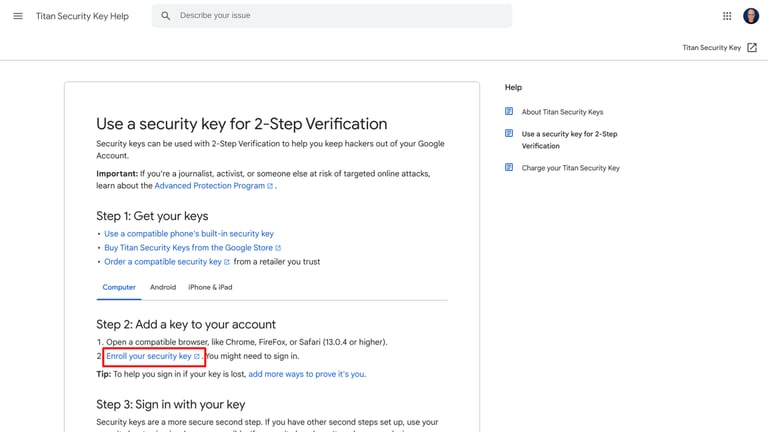Switch to the Android tab
This screenshot has width=768, height=432.
(x=163, y=287)
